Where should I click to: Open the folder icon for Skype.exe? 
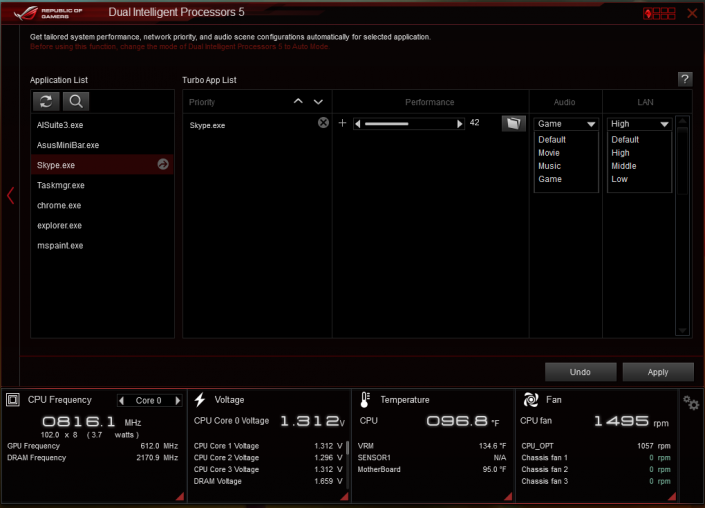513,123
